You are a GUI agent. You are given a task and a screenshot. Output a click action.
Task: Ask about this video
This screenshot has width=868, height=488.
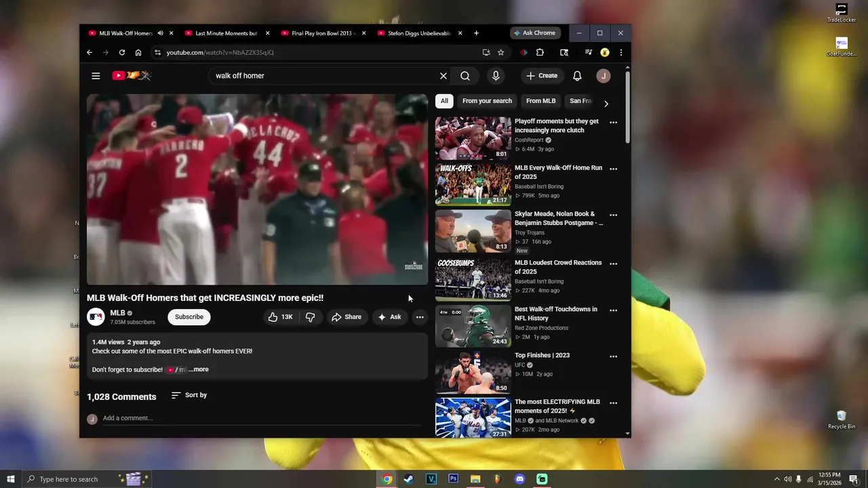390,317
